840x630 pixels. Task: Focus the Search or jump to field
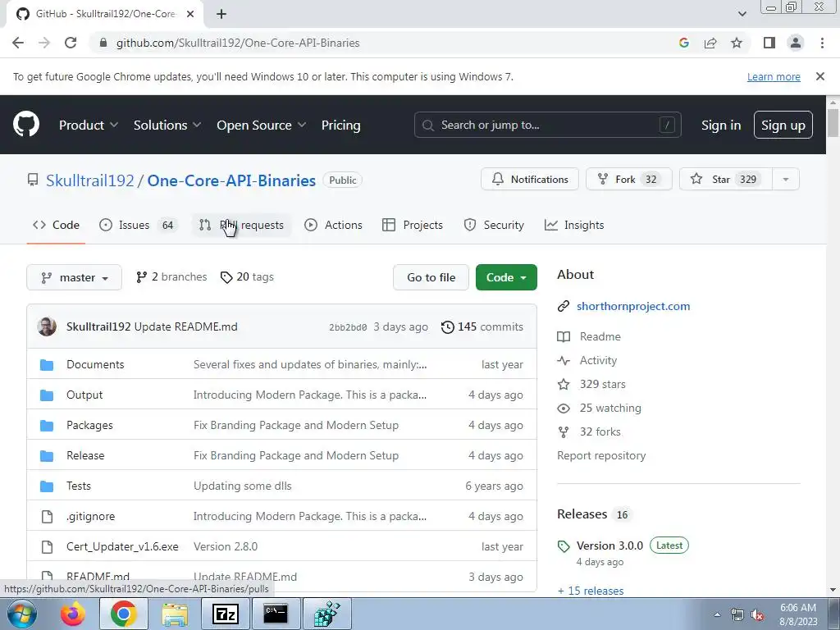click(547, 125)
